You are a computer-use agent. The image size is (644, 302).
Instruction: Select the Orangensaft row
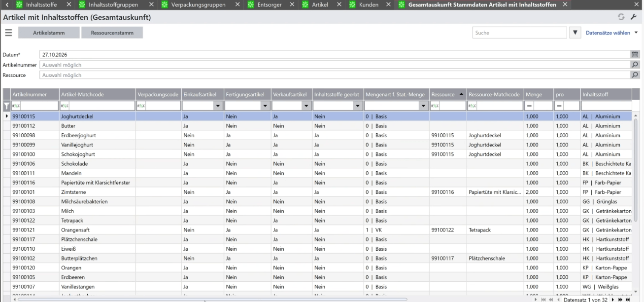318,230
